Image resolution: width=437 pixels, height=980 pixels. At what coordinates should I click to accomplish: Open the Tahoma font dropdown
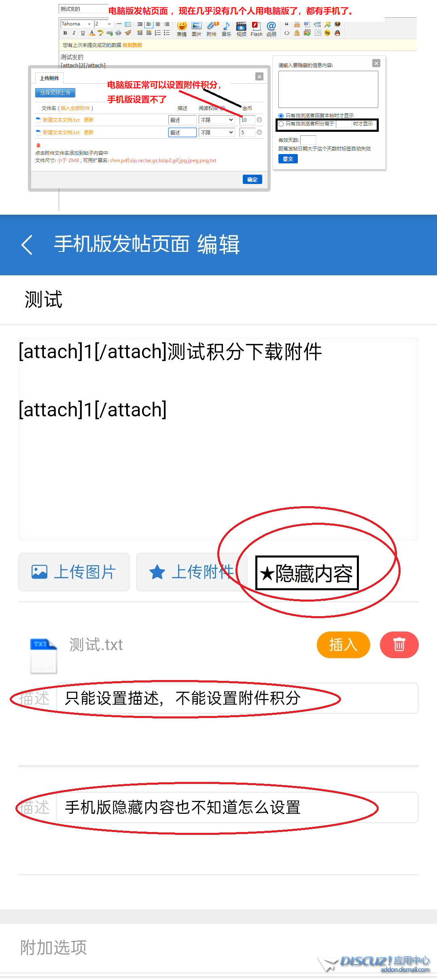click(77, 24)
